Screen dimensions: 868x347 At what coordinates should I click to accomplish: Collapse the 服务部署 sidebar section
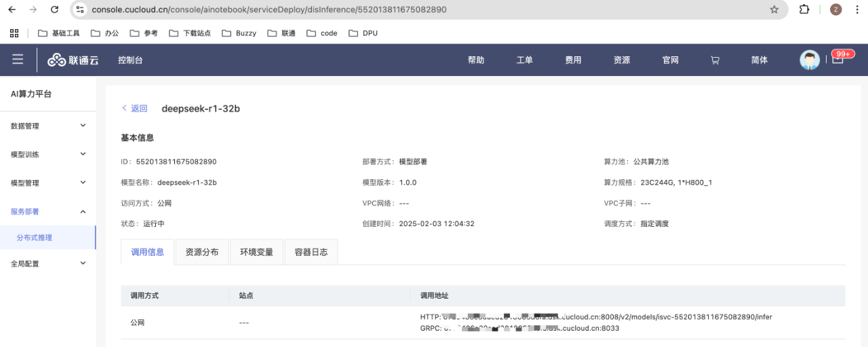(x=48, y=211)
